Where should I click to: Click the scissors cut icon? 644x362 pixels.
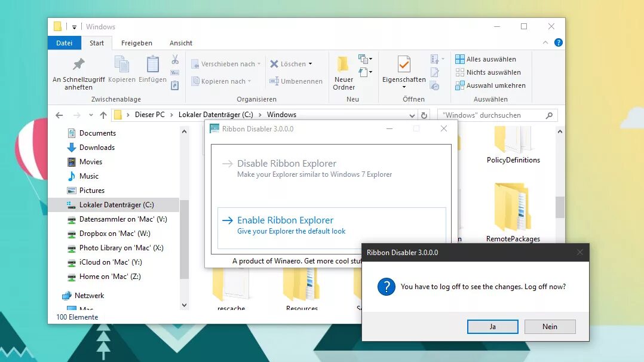[x=175, y=60]
